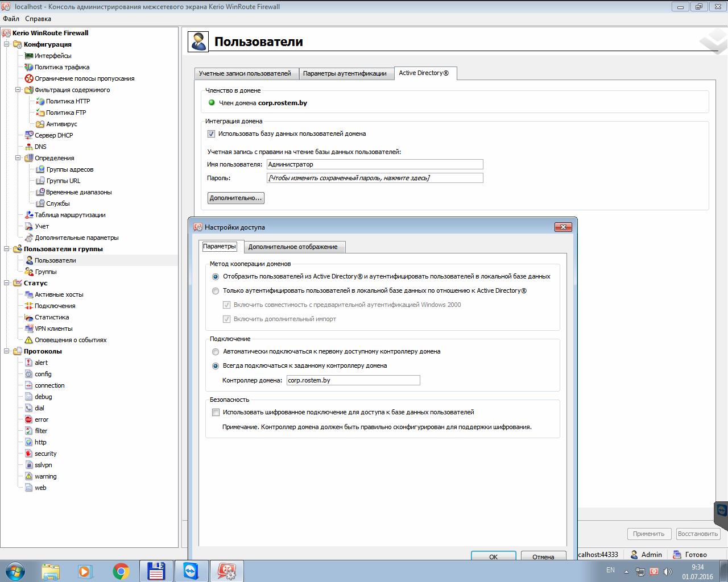This screenshot has width=728, height=582.
Task: Click the Пароль field to change password
Action: click(375, 178)
